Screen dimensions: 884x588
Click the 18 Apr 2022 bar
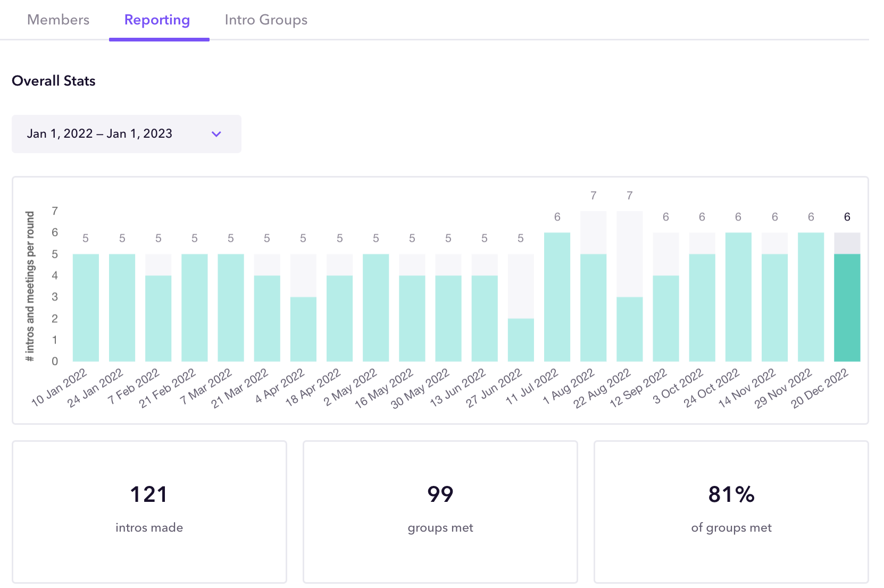pyautogui.click(x=339, y=308)
